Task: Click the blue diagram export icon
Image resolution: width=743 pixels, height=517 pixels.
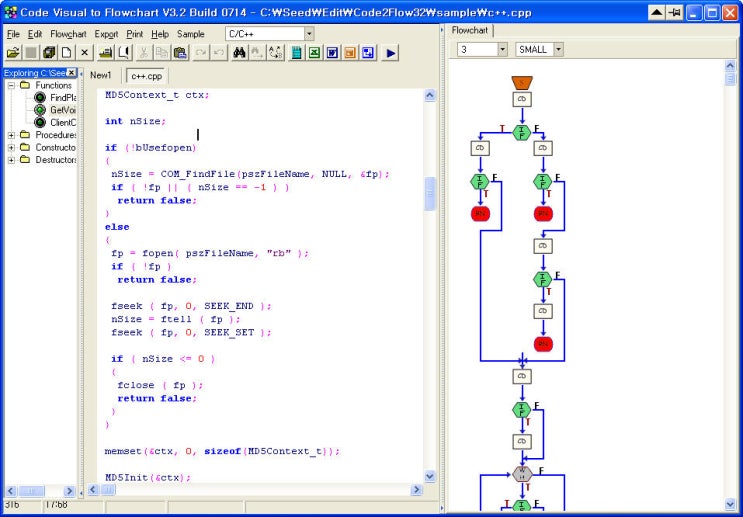Action: (368, 53)
